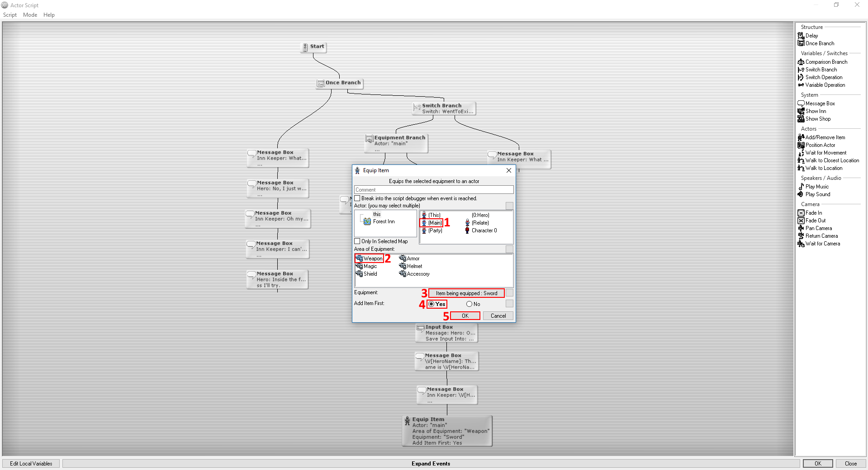Enable break into script debugger checkbox
Image resolution: width=868 pixels, height=470 pixels.
[357, 198]
